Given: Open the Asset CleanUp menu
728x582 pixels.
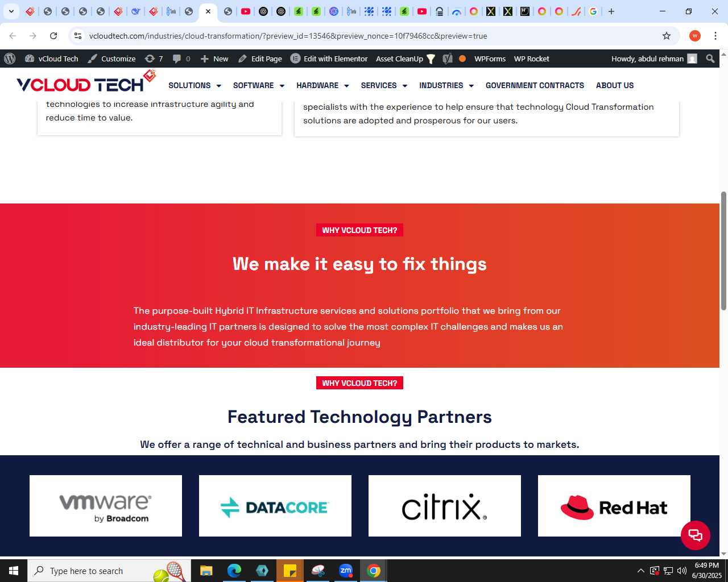Looking at the screenshot, I should tap(406, 59).
